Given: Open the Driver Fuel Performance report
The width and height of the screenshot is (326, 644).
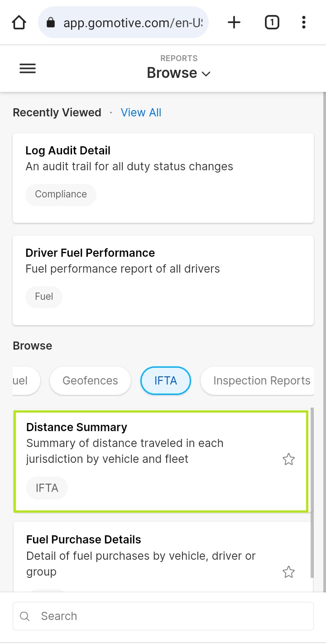Looking at the screenshot, I should [x=163, y=280].
